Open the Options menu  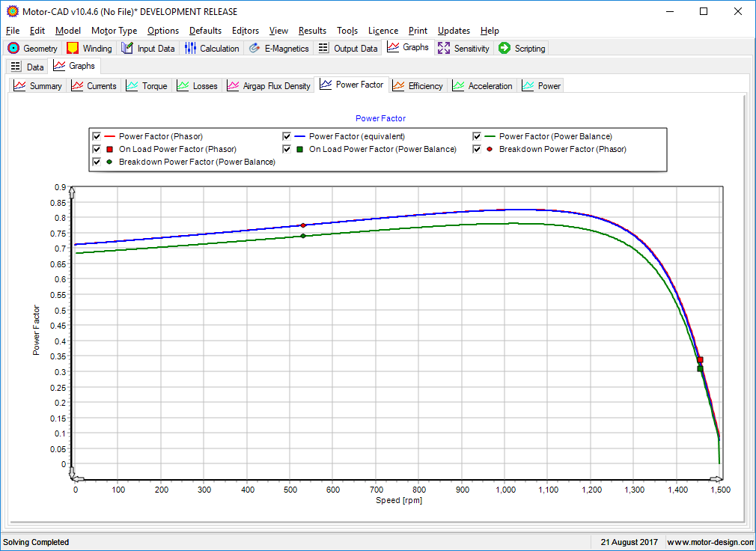163,31
